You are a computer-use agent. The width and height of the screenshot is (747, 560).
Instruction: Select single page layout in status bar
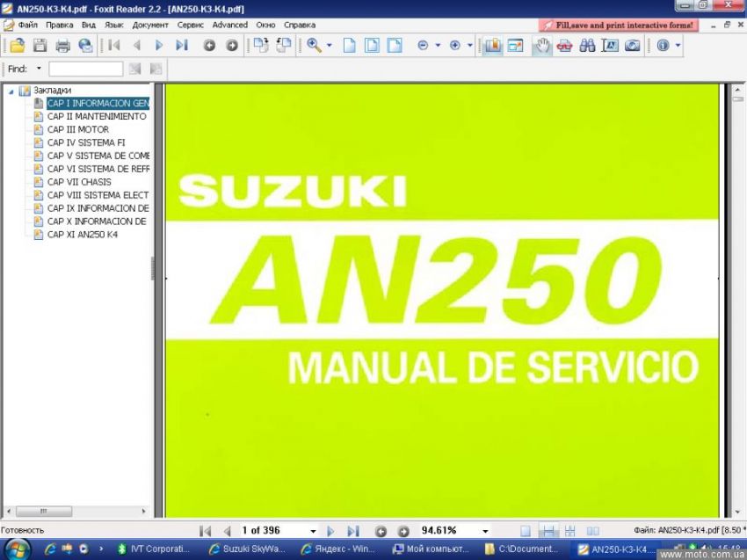click(526, 531)
